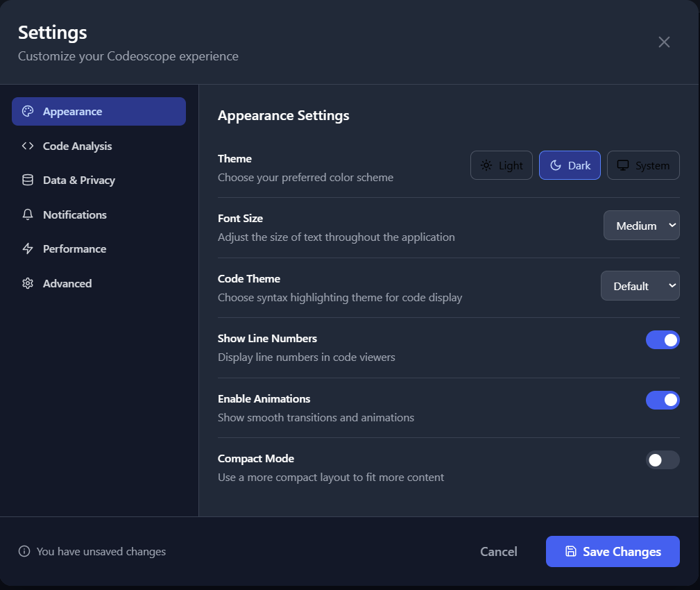This screenshot has height=590, width=700.
Task: Click the info icon beside unsaved changes
Action: click(x=24, y=552)
